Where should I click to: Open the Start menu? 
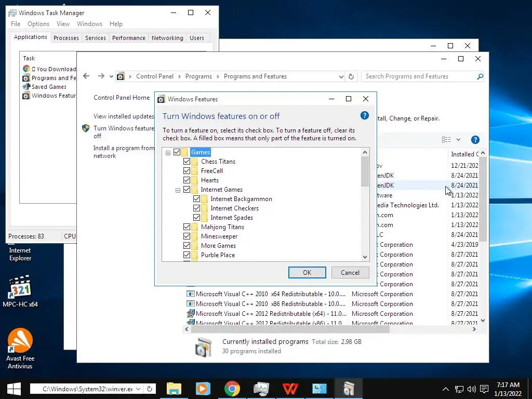(14, 389)
